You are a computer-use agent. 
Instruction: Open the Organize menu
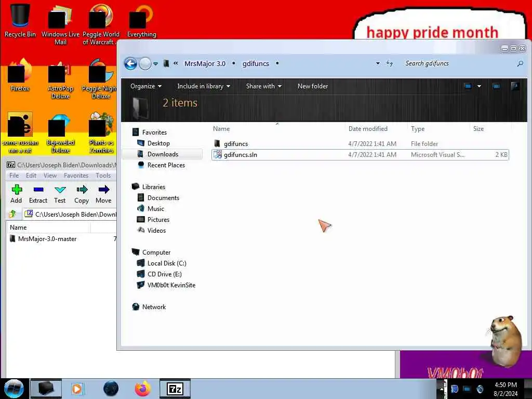(x=146, y=86)
